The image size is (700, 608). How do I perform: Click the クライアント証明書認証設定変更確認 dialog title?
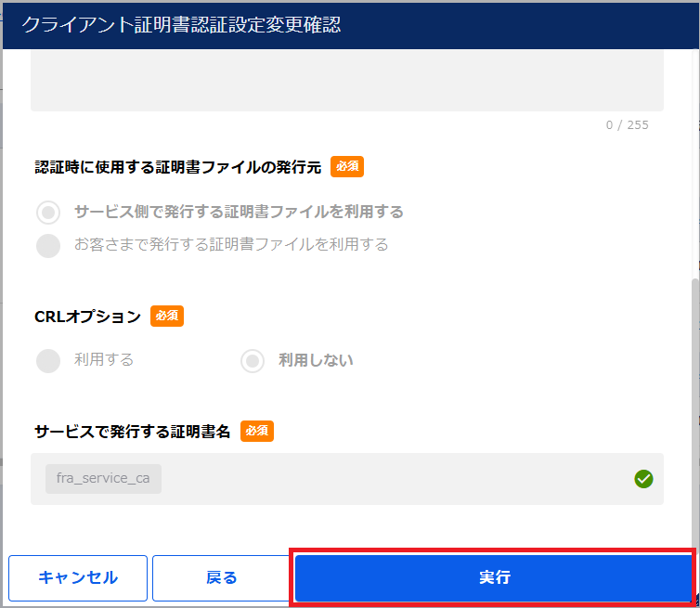(181, 24)
